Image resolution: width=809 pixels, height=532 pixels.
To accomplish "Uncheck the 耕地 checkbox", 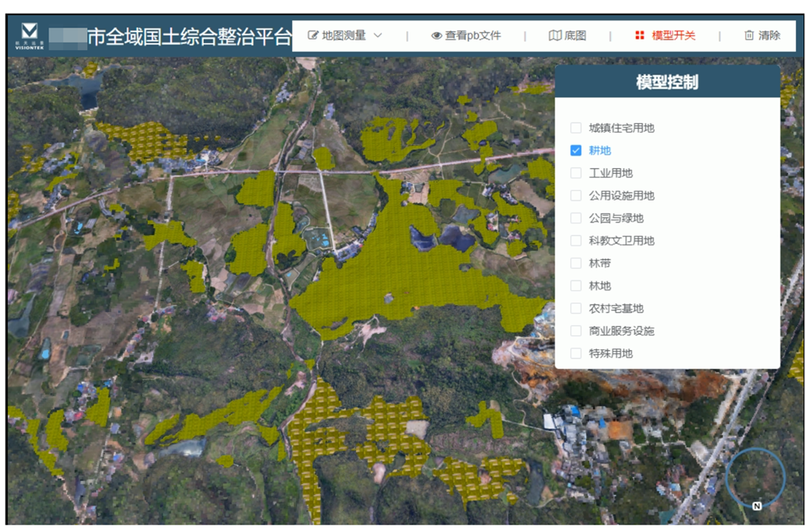I will [x=576, y=150].
